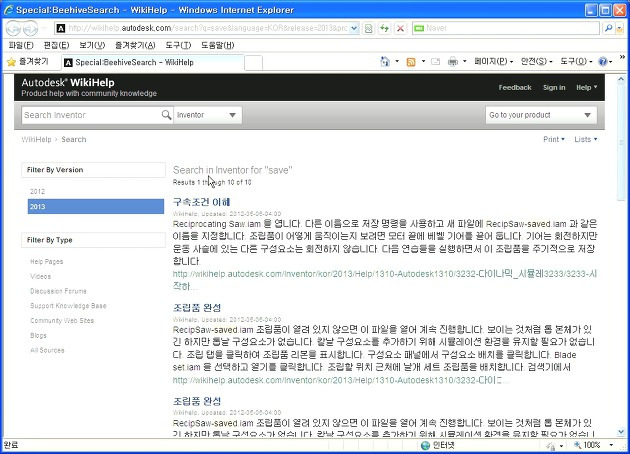Filter results by version 2012
The width and height of the screenshot is (630, 454).
click(37, 192)
